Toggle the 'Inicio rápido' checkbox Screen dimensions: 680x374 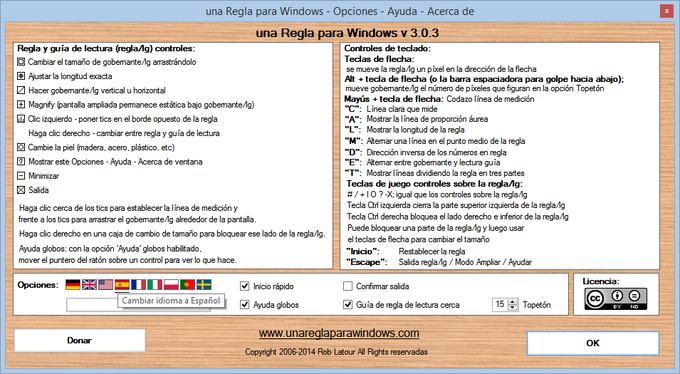(x=245, y=286)
